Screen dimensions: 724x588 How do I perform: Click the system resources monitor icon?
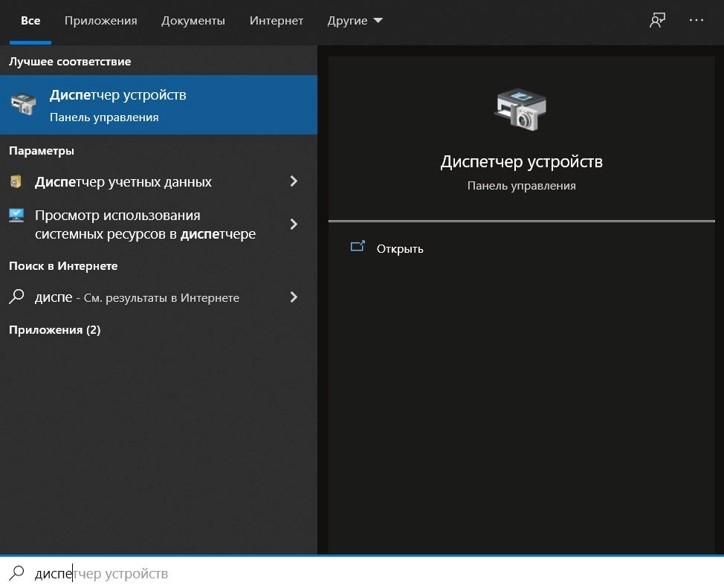point(16,216)
